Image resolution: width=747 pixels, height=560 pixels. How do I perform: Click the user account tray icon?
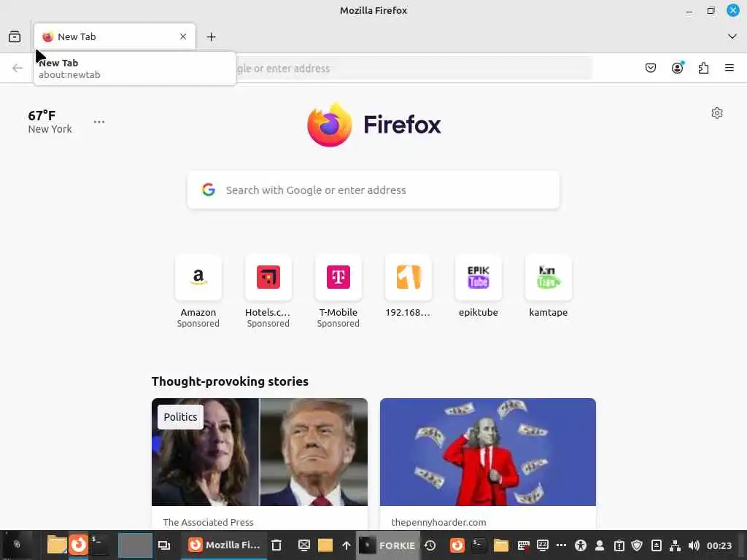pyautogui.click(x=600, y=545)
